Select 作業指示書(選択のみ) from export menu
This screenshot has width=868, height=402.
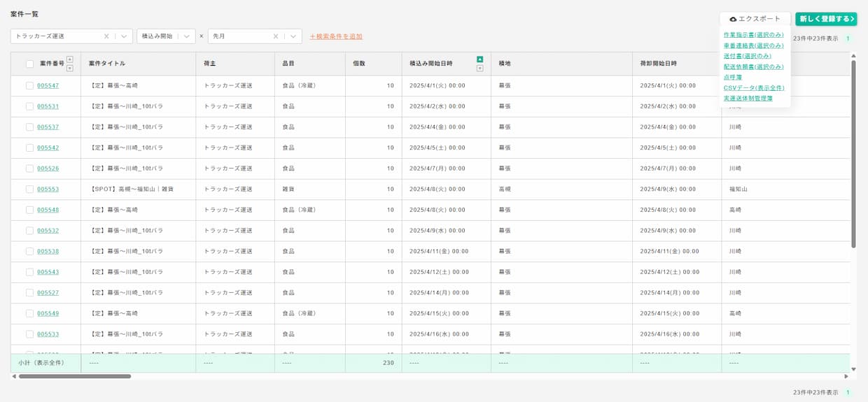[753, 35]
